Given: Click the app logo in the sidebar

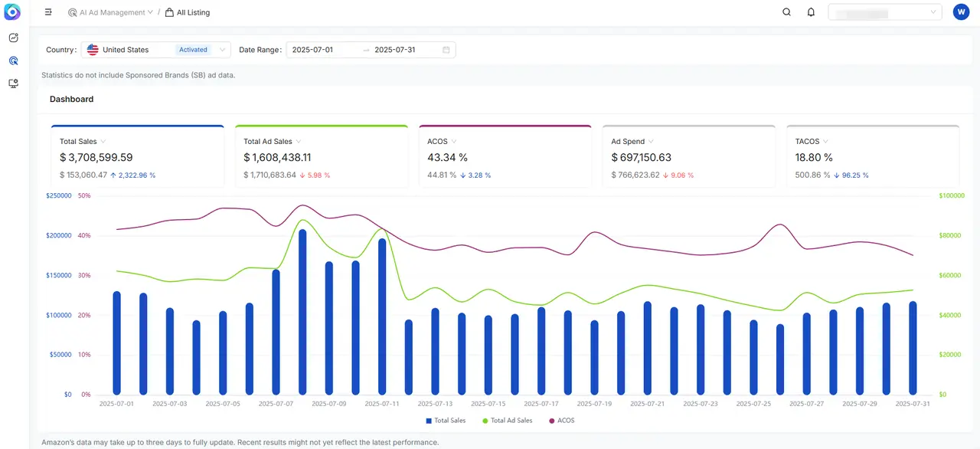Looking at the screenshot, I should tap(13, 12).
